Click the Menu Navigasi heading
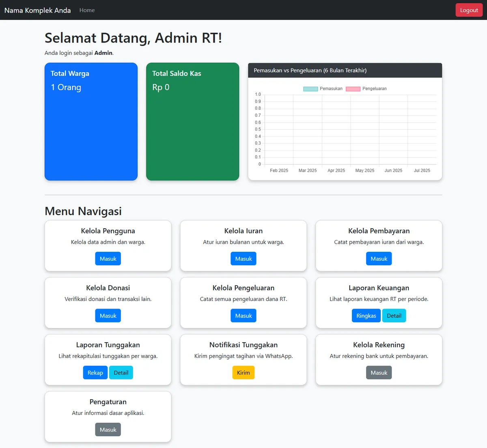 [x=83, y=211]
